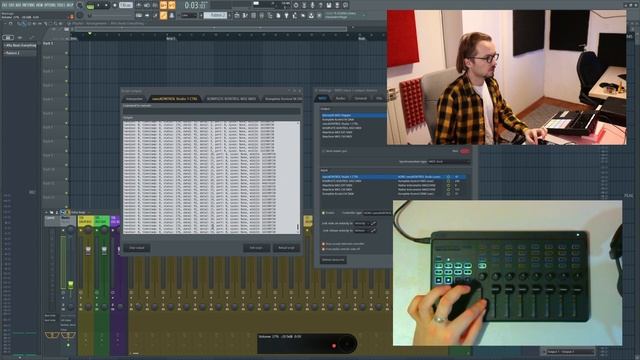This screenshot has width=640, height=360.
Task: Click the green insert track pan knob
Action: tap(104, 231)
